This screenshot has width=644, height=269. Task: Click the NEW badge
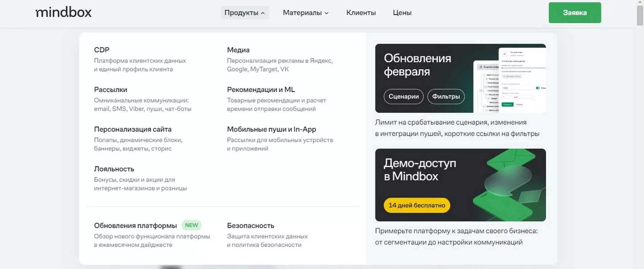(192, 225)
